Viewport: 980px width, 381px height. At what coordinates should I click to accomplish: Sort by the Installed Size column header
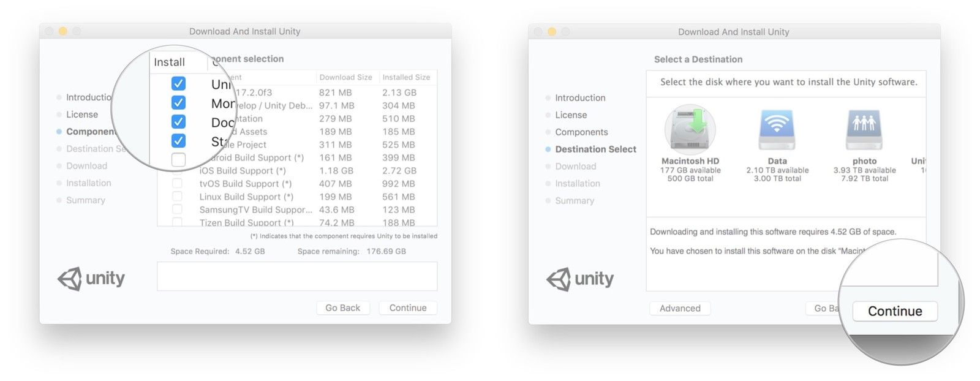point(406,77)
